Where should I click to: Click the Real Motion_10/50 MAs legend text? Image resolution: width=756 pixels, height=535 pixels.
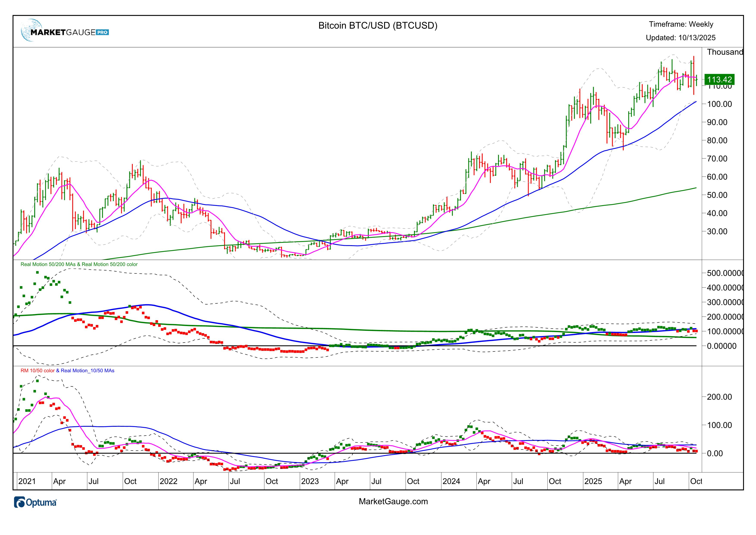87,371
